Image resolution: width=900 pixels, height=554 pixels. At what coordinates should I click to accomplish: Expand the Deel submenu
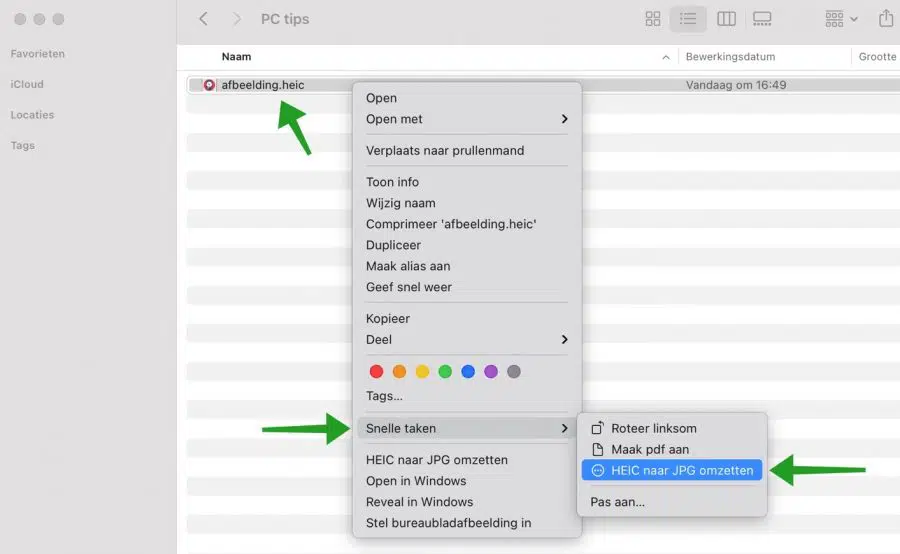point(467,339)
